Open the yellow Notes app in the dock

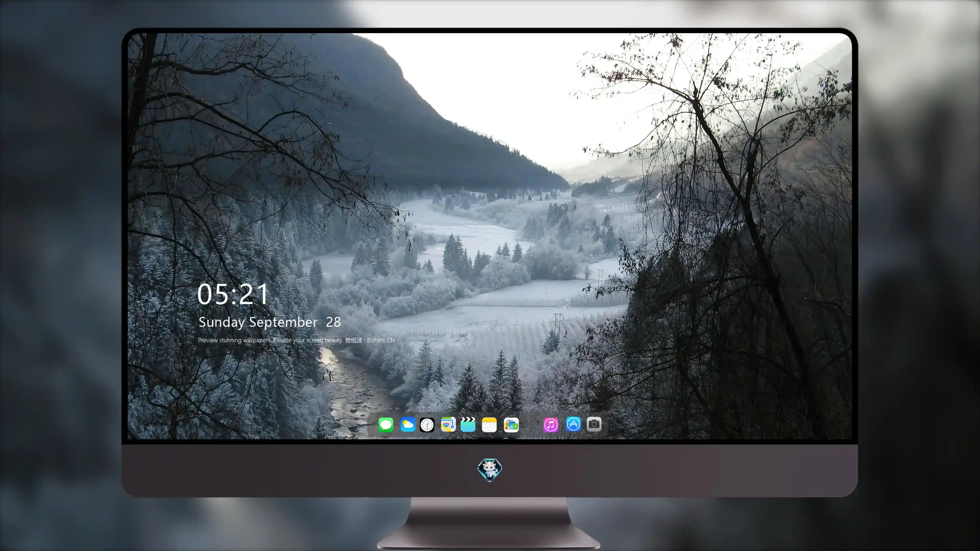click(489, 425)
